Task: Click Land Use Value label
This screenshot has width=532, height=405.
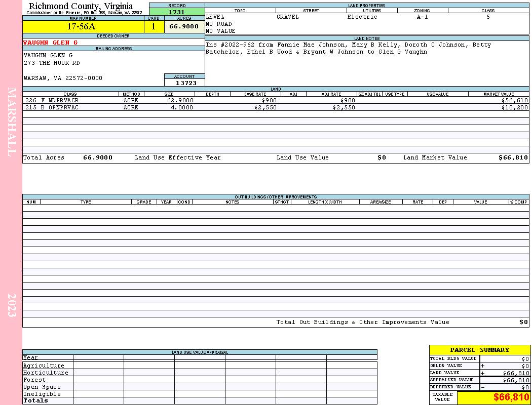Action: (302, 157)
